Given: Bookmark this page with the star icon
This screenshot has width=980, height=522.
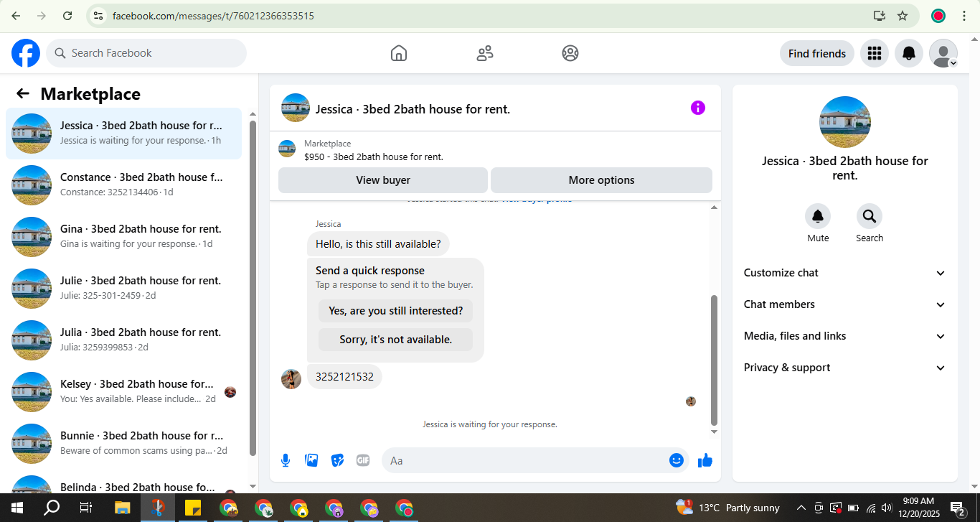Looking at the screenshot, I should point(903,16).
